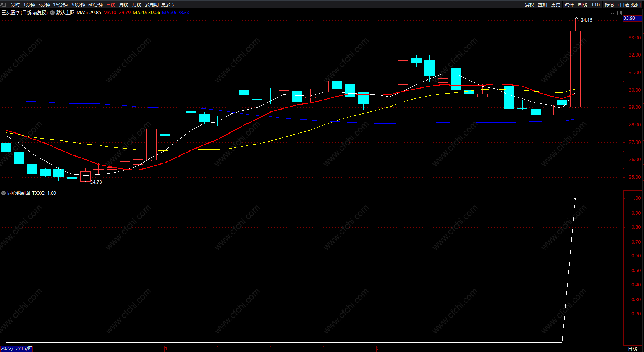Click the 叠加 overlay button
The image size is (644, 352).
pos(542,5)
